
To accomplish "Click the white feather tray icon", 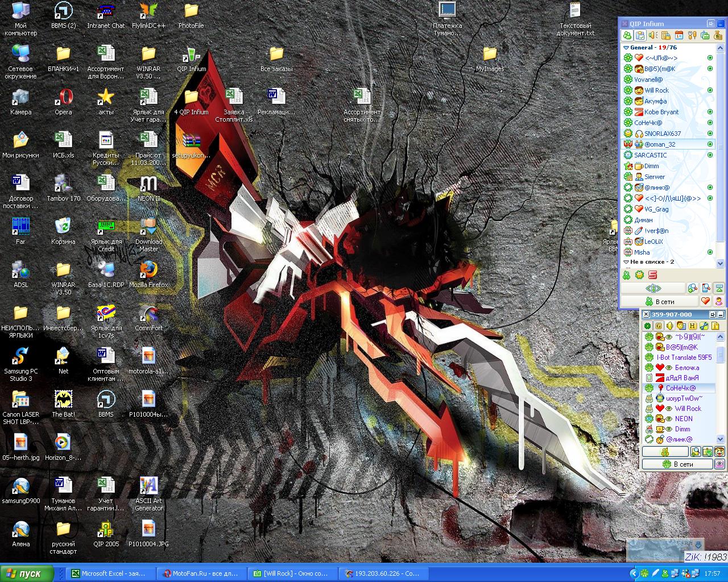I will (656, 573).
